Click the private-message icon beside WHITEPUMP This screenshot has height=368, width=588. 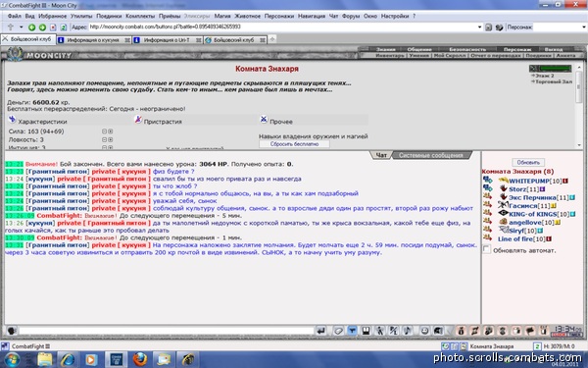click(487, 180)
